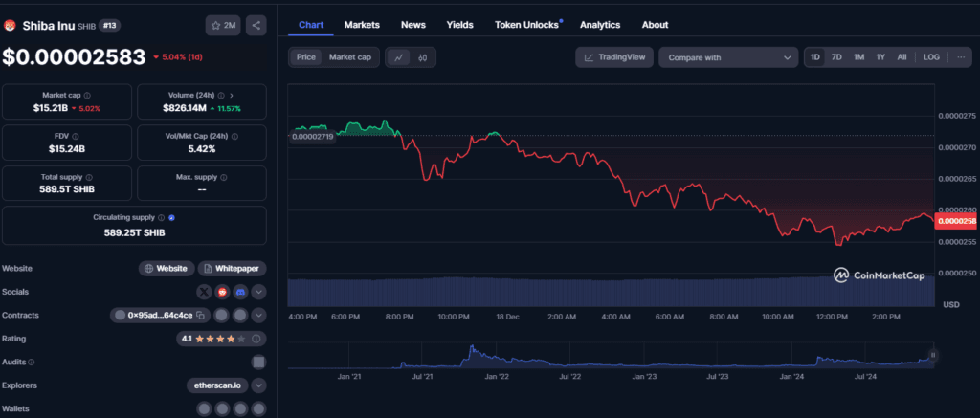Switch to the line chart icon
Screen dimensions: 980x418
tap(398, 57)
